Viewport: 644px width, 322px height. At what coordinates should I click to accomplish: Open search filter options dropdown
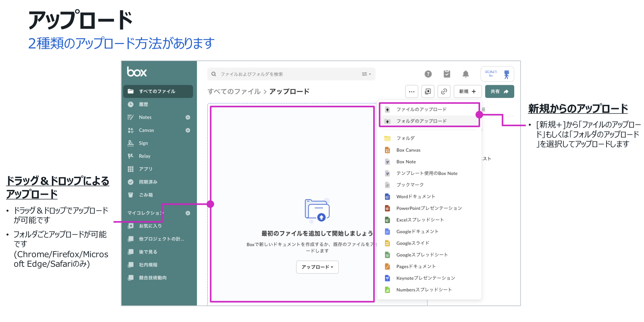click(x=366, y=74)
